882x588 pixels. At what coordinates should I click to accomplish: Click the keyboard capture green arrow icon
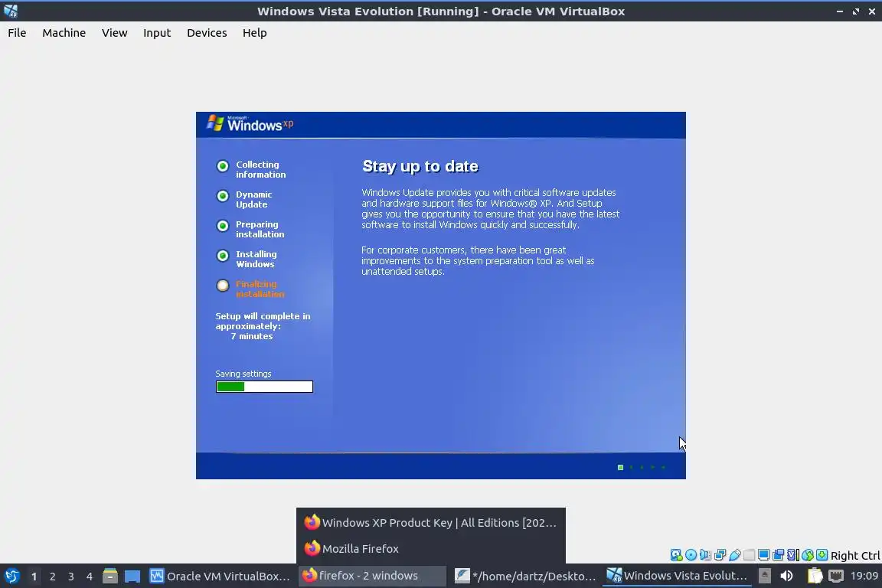point(822,555)
